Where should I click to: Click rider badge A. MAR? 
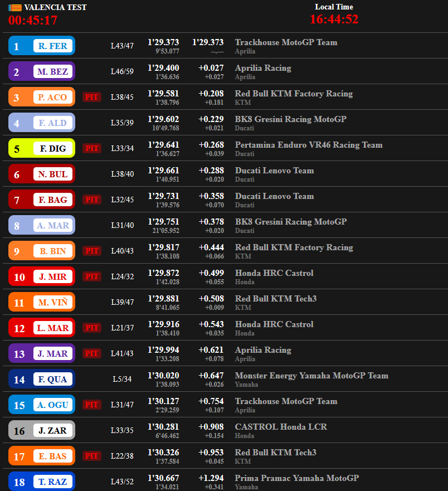[42, 225]
